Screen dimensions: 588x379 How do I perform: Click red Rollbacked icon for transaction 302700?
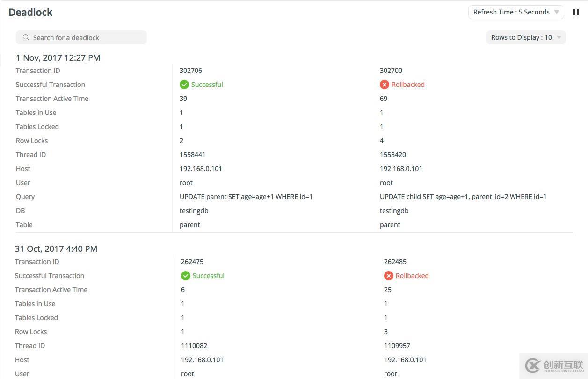[x=385, y=85]
